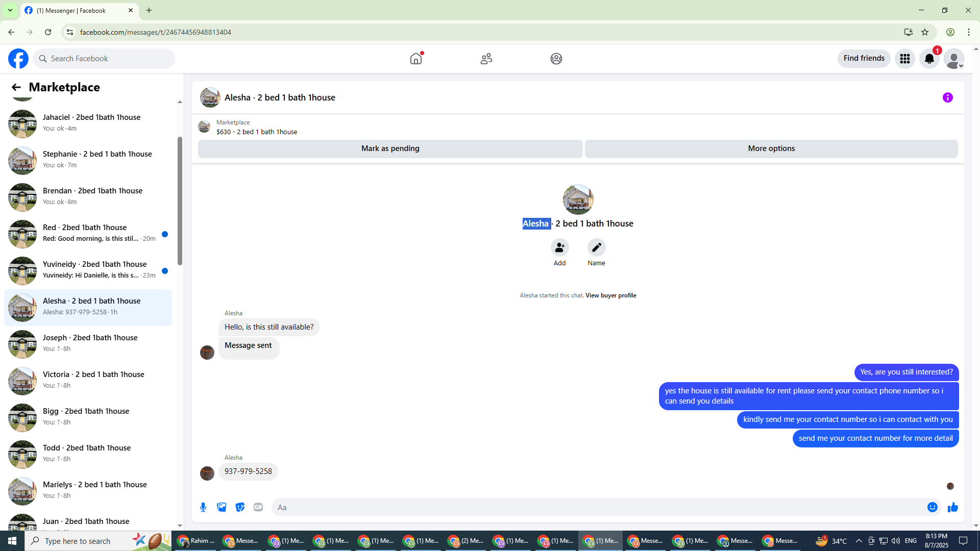The image size is (980, 551).
Task: Show hidden system tray icons
Action: tap(859, 541)
